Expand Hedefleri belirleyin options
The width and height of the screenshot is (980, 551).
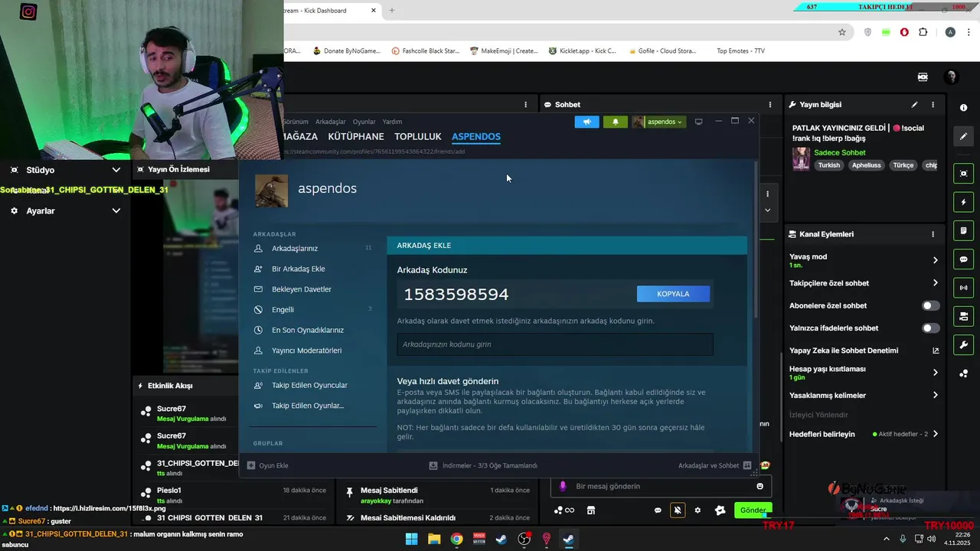[935, 434]
